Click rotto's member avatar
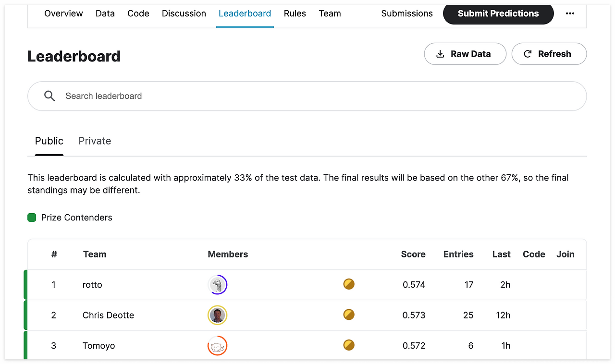The image size is (615, 364). tap(218, 285)
